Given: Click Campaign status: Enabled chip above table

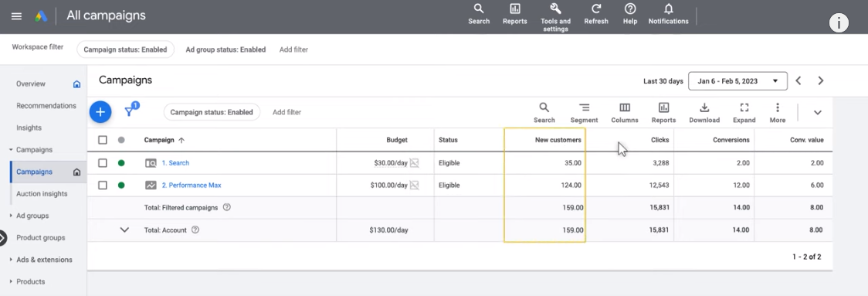Looking at the screenshot, I should coord(212,112).
